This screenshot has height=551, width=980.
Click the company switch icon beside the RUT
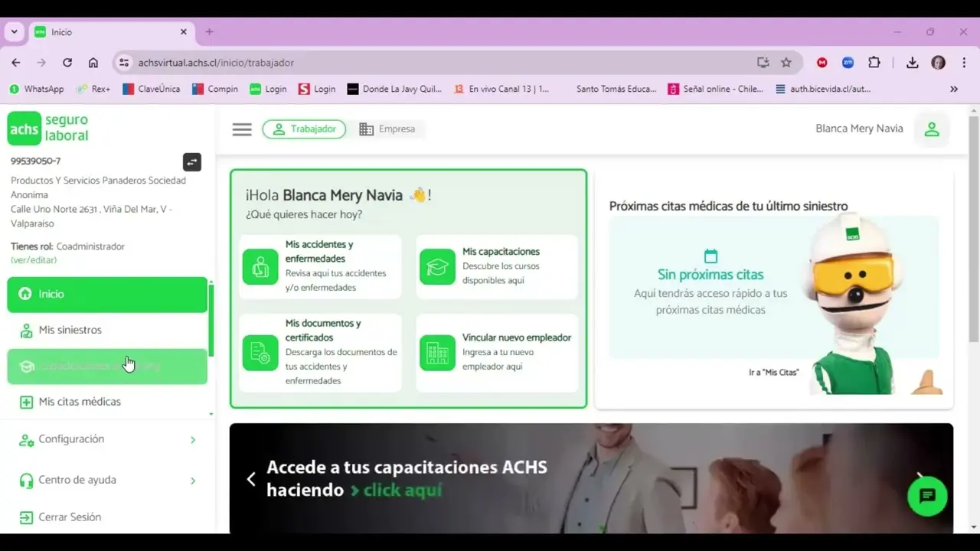tap(191, 162)
